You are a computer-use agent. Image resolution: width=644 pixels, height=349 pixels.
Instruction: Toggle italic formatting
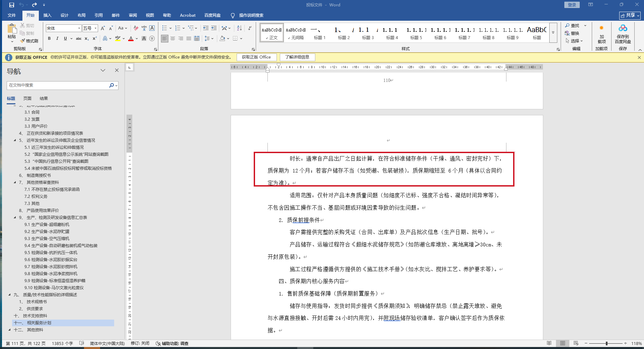click(57, 38)
